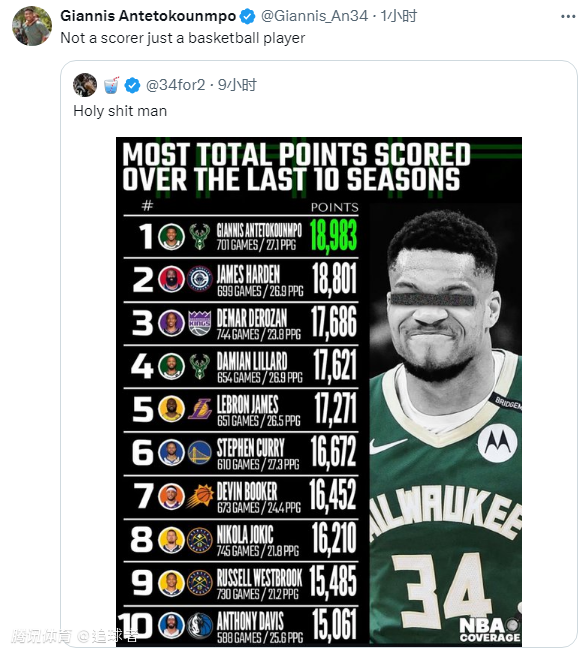Open the @Giannis_An34 handle link
The width and height of the screenshot is (587, 653).
coord(314,16)
